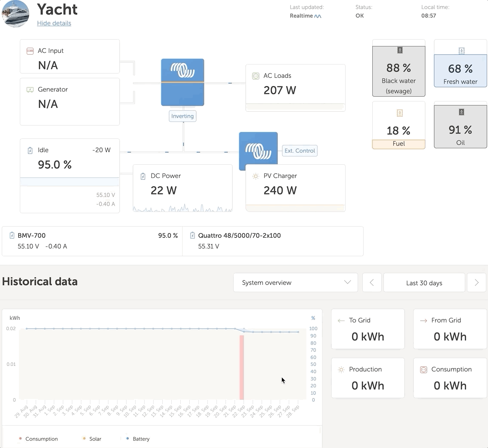Click the Ext. Control status label
488x448 pixels.
click(300, 150)
